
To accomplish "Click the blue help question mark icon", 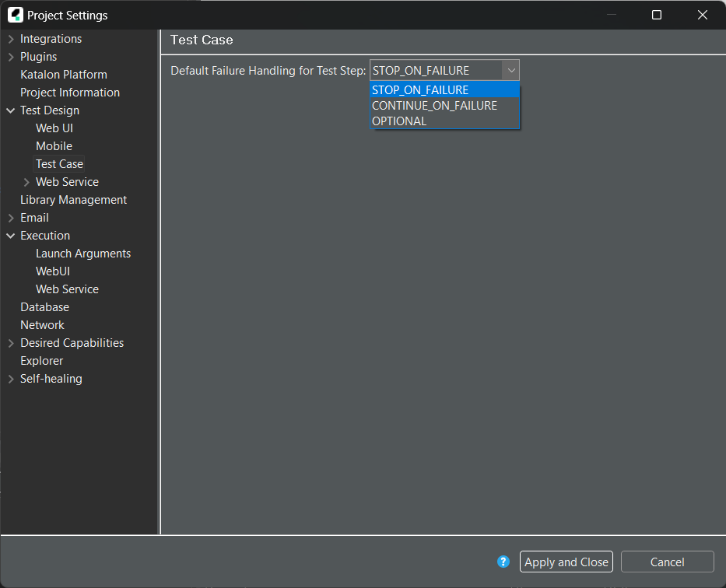I will pyautogui.click(x=503, y=562).
